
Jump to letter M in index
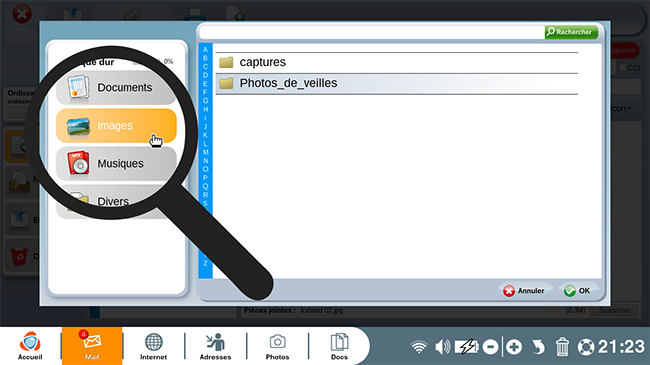click(x=205, y=152)
